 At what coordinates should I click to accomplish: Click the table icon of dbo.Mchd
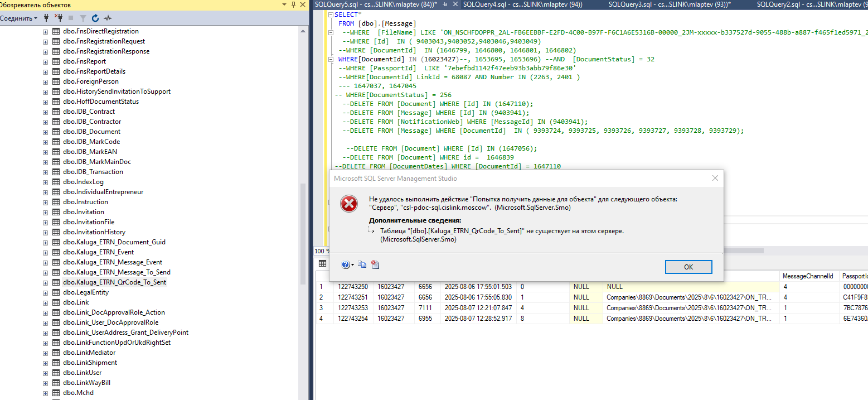[x=56, y=393]
